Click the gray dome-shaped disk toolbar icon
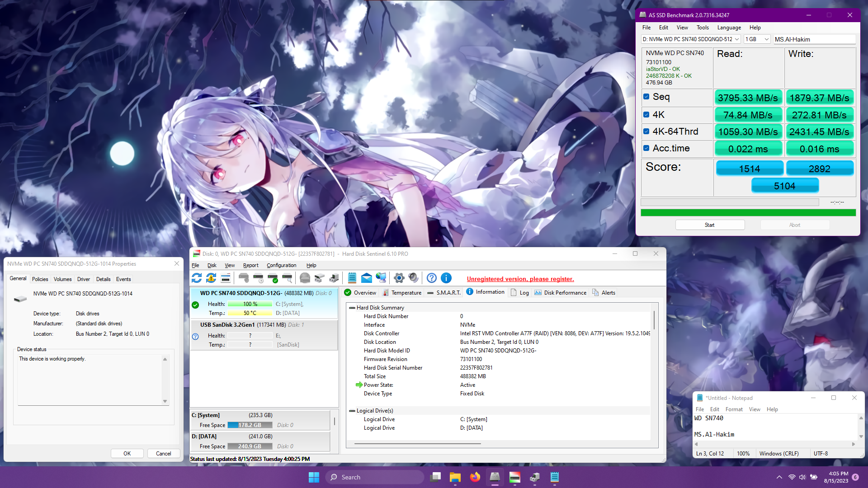Screen dimensions: 868x488 [x=305, y=278]
